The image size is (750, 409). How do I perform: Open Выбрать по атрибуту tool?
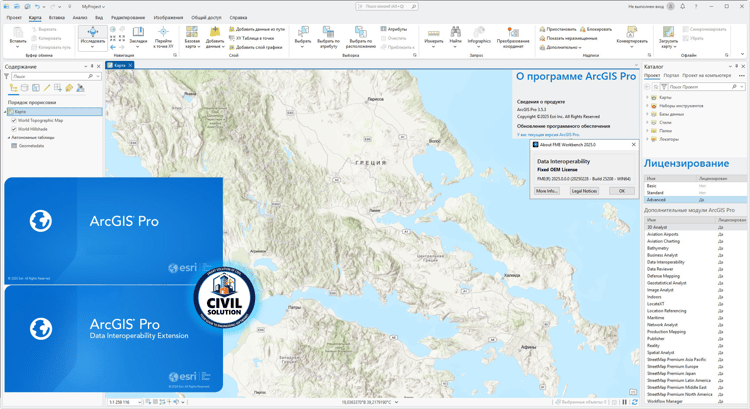(x=328, y=37)
